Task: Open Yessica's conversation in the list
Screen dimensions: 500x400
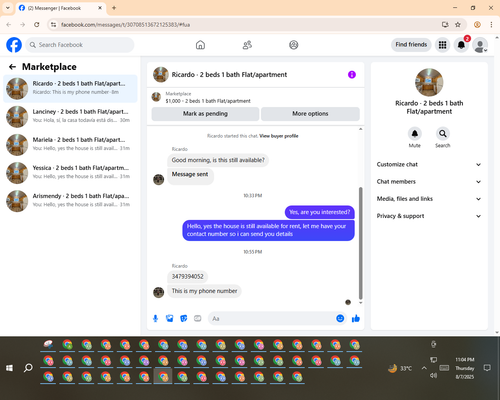Action: [70, 173]
